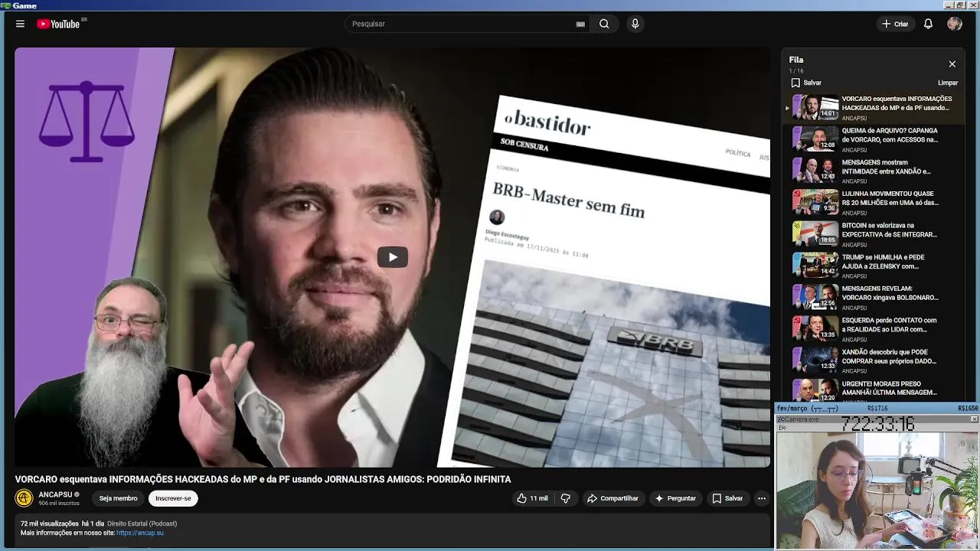This screenshot has height=551, width=980.
Task: Open the YouTube guide hamburger menu
Action: pos(20,24)
